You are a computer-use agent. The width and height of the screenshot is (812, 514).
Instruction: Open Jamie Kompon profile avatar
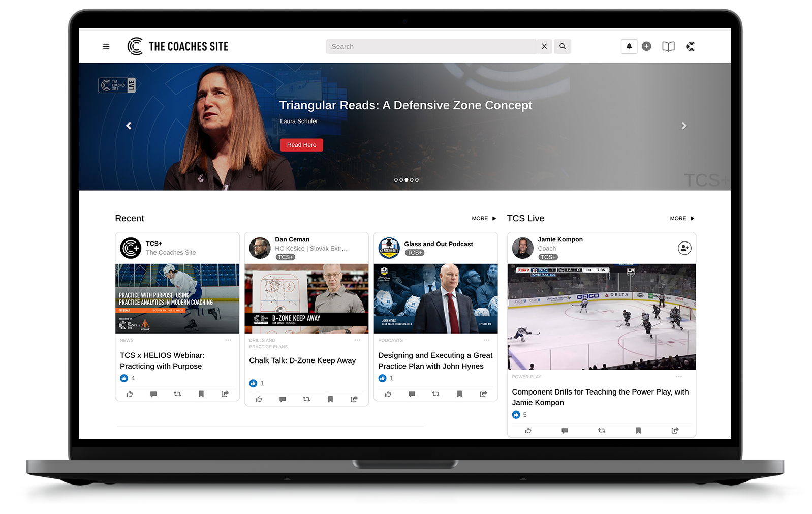point(522,248)
